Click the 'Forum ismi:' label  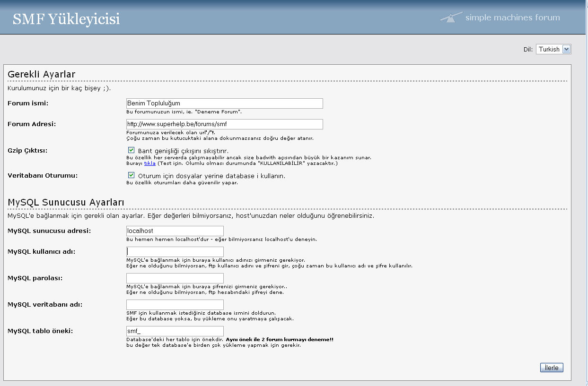click(x=28, y=103)
